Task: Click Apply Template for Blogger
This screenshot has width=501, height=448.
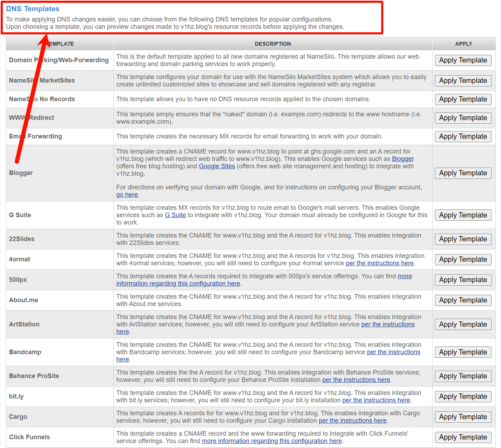Action: coord(463,173)
